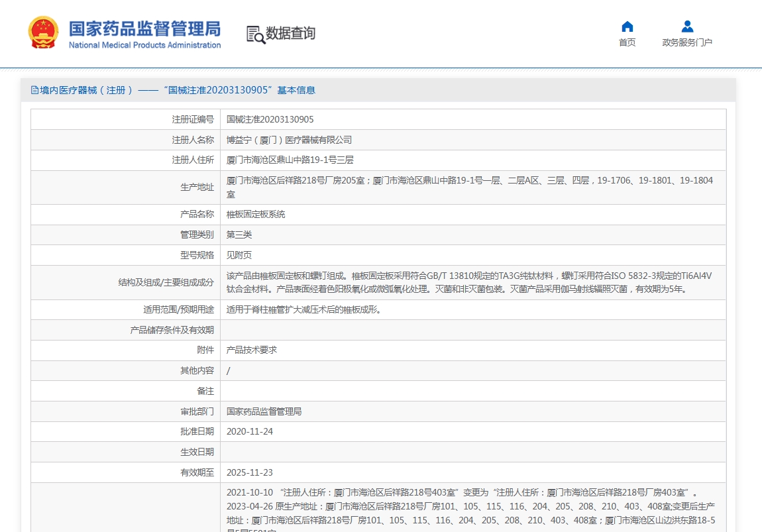Click the 产品储存条件及有效期 label

click(x=172, y=330)
